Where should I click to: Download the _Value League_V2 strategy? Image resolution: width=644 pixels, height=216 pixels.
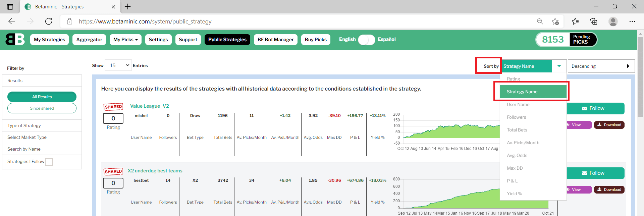tap(609, 125)
